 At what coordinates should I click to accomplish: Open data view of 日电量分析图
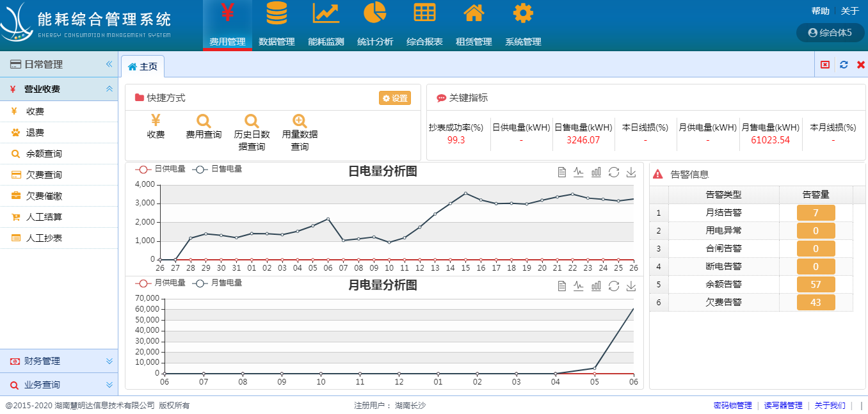pyautogui.click(x=561, y=172)
